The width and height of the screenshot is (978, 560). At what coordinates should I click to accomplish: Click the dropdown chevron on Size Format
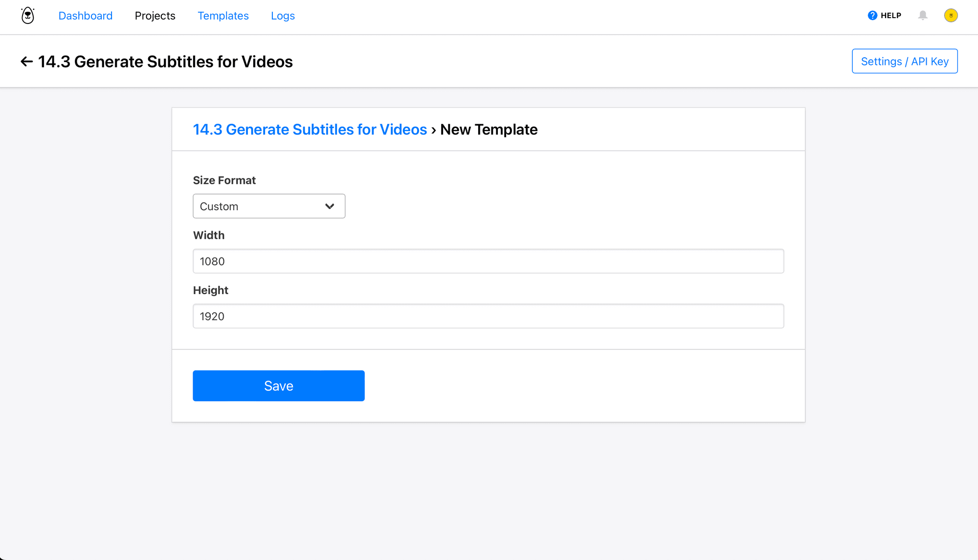(x=330, y=206)
